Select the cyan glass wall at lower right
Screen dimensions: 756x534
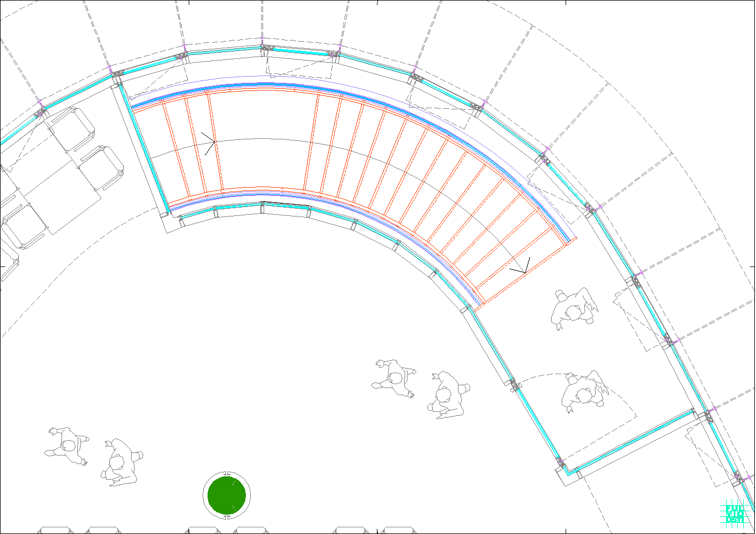633,441
